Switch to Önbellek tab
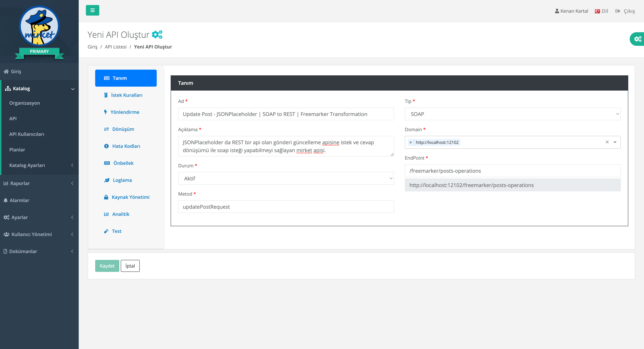644x349 pixels. click(x=126, y=163)
